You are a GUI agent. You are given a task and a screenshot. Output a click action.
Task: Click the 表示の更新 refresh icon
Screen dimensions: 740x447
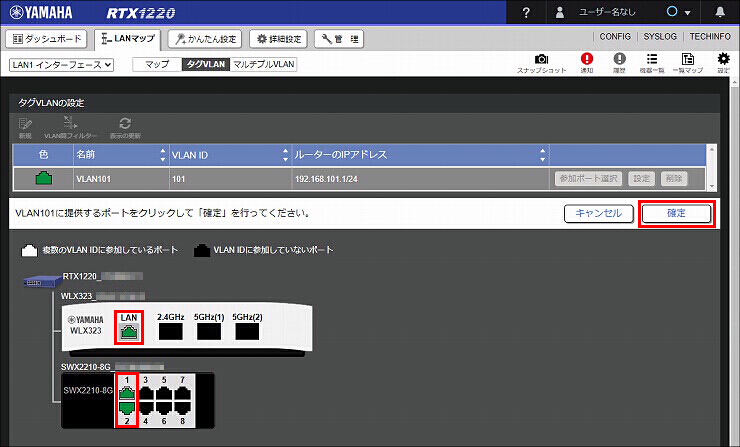pos(125,128)
